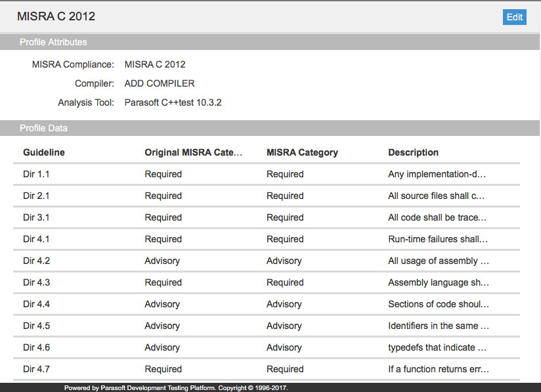Viewport: 541px width, 392px height.
Task: Select the Dir 3.1 guideline row
Action: 267,218
